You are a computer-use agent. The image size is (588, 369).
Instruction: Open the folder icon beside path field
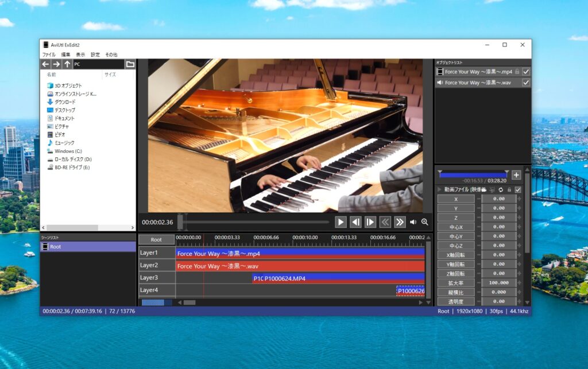(130, 64)
